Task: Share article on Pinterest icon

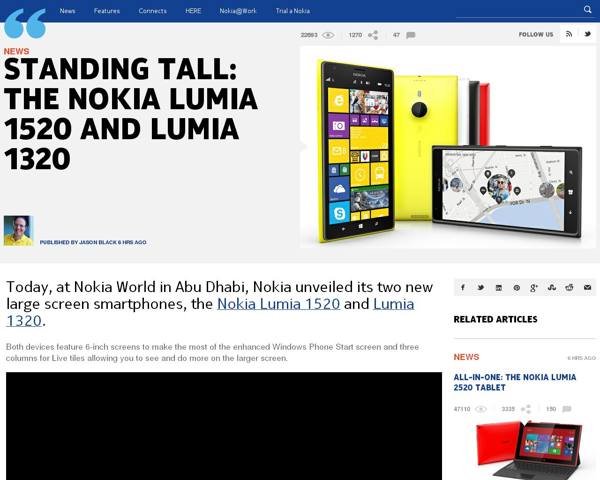Action: 517,287
